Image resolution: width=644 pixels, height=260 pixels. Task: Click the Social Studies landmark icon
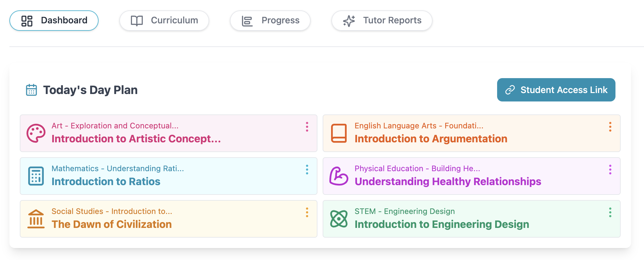(36, 219)
